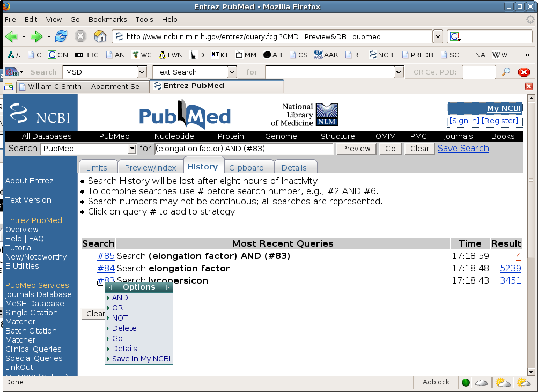This screenshot has height=392, width=538.
Task: Open the View menu
Action: (x=54, y=19)
